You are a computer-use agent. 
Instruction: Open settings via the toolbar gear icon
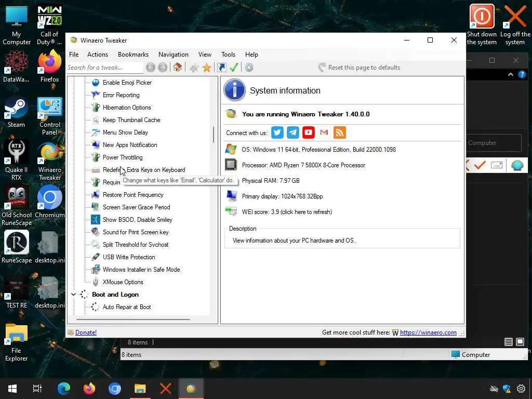249,68
